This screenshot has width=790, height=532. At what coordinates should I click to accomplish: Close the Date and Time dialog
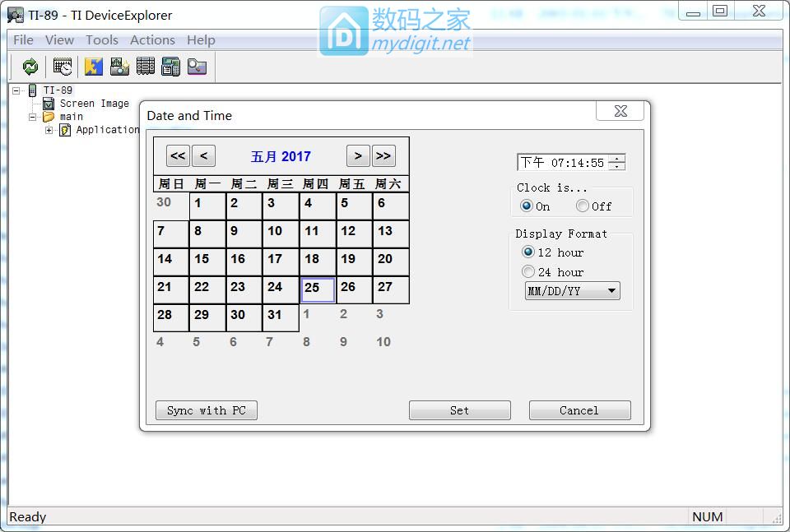pos(620,111)
